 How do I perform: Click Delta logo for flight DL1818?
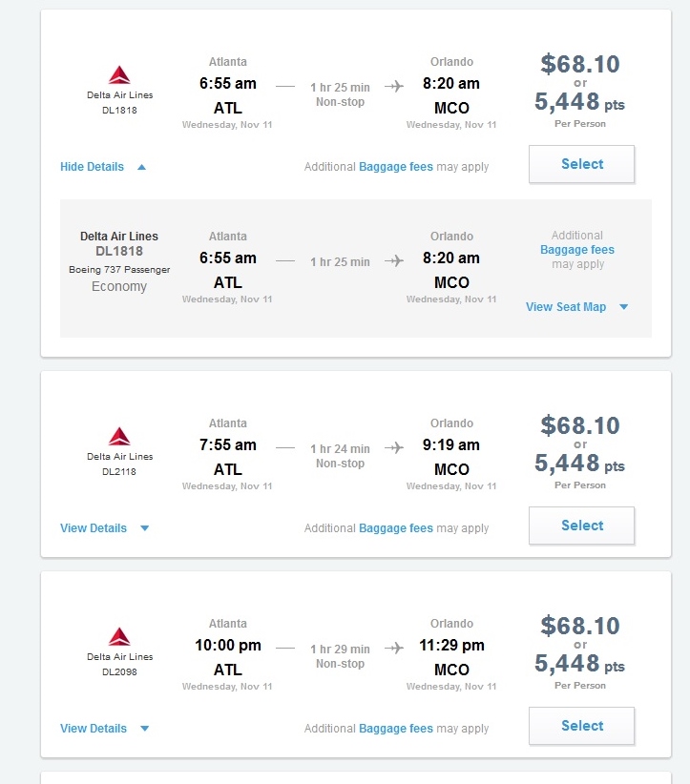coord(119,74)
